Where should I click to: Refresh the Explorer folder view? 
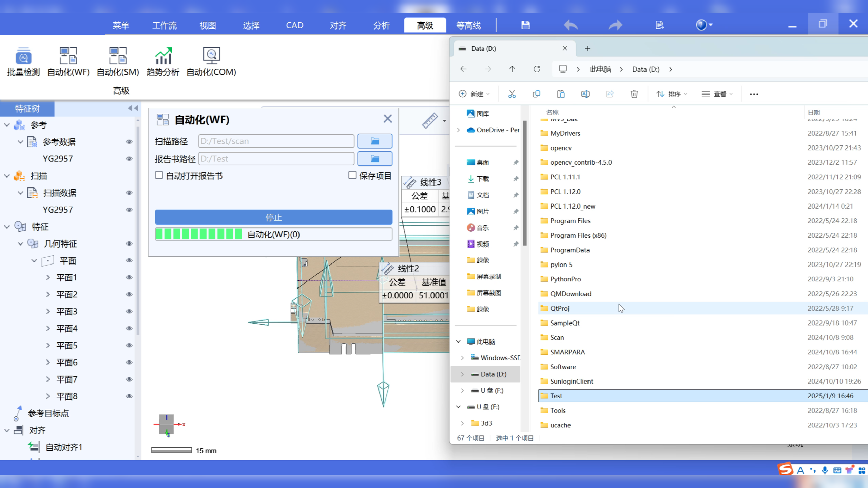[537, 69]
